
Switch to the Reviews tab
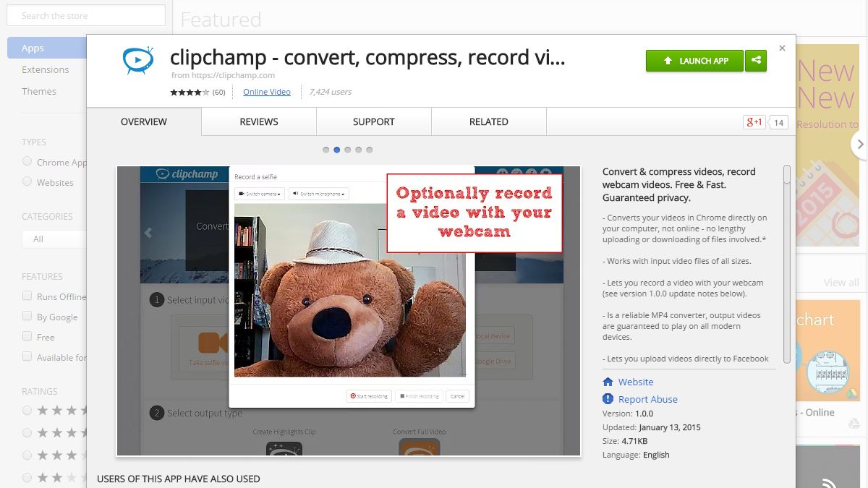pos(259,121)
